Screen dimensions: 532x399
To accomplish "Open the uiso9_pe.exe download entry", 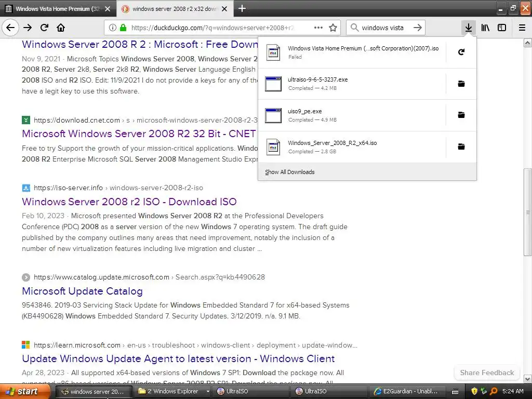I will point(352,115).
